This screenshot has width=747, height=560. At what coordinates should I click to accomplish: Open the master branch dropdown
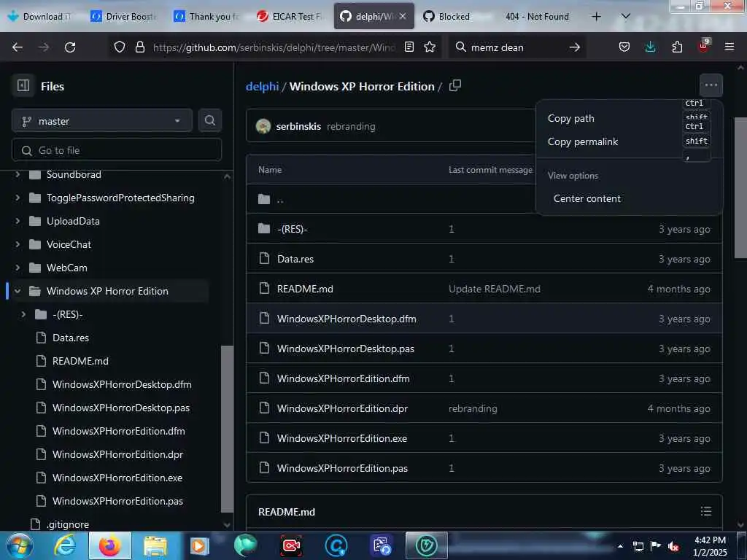pos(102,121)
